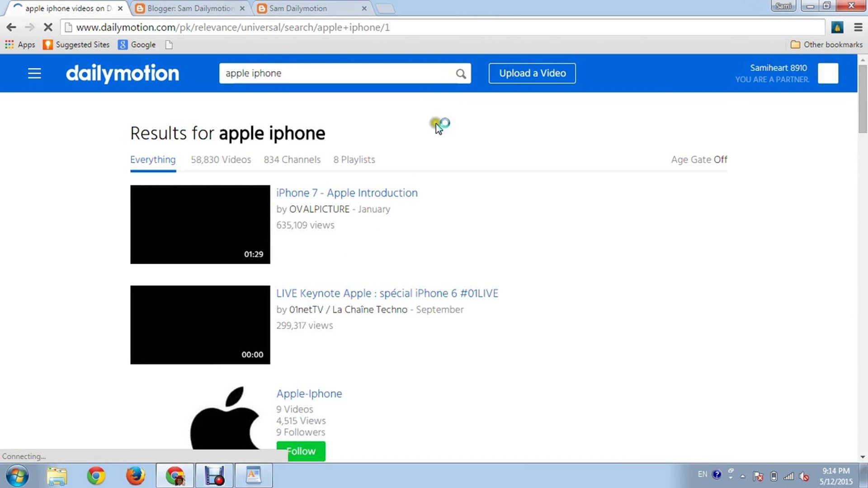Click the dailymotion logo
868x488 pixels.
point(123,73)
